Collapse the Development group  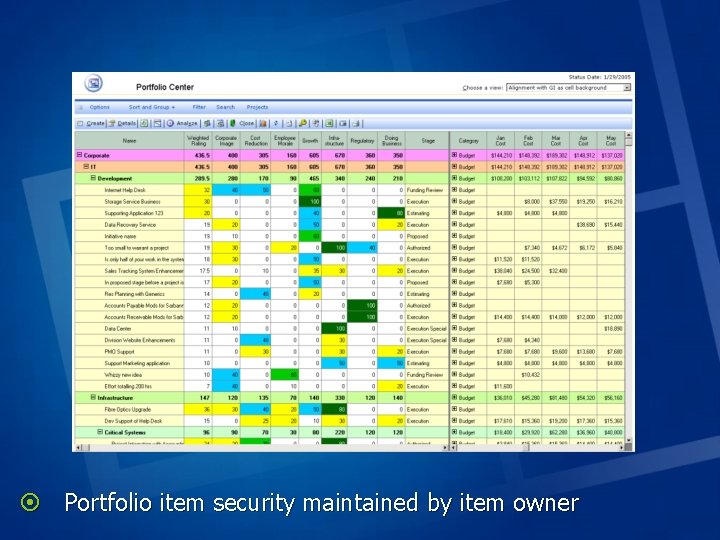coord(93,178)
